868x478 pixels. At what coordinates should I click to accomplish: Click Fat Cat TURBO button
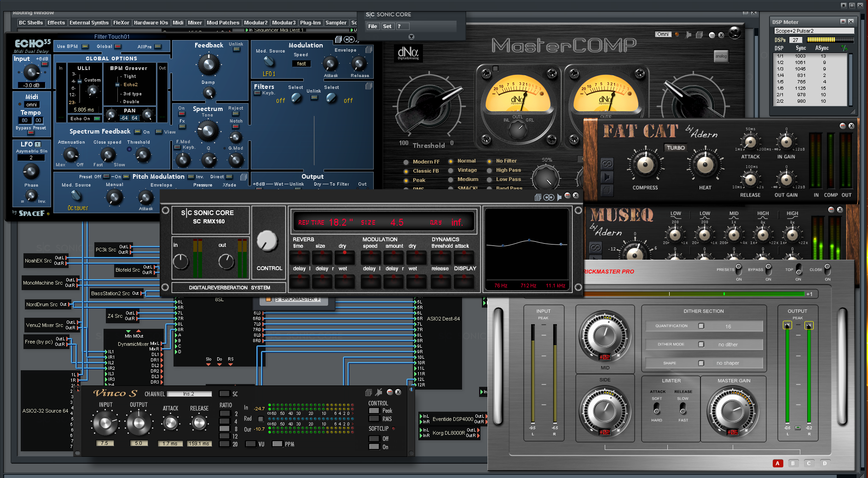click(676, 148)
